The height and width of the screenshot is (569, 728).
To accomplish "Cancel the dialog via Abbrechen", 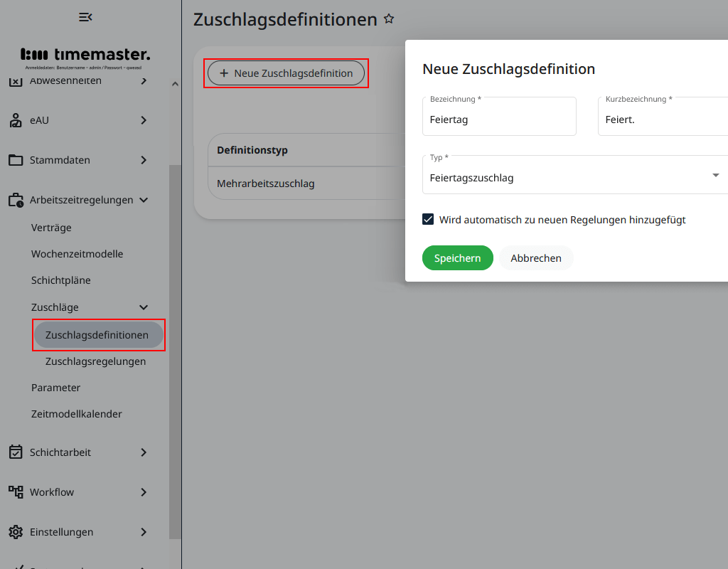I will click(x=535, y=258).
